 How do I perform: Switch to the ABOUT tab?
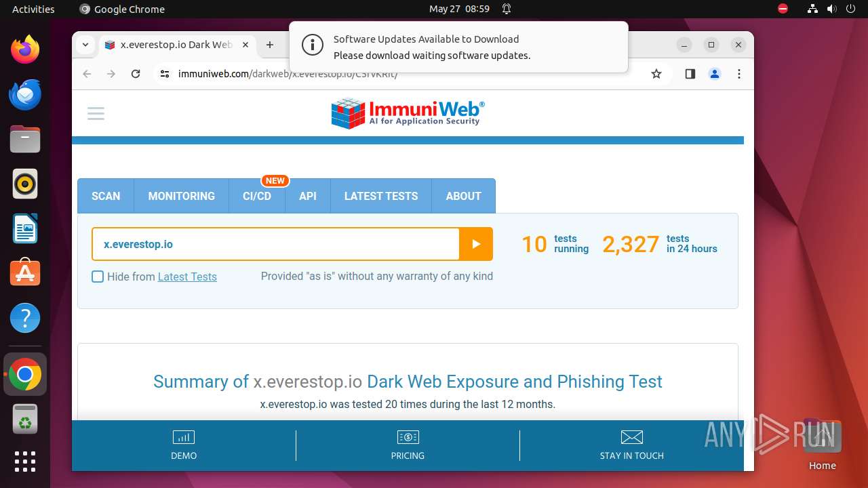(x=463, y=196)
